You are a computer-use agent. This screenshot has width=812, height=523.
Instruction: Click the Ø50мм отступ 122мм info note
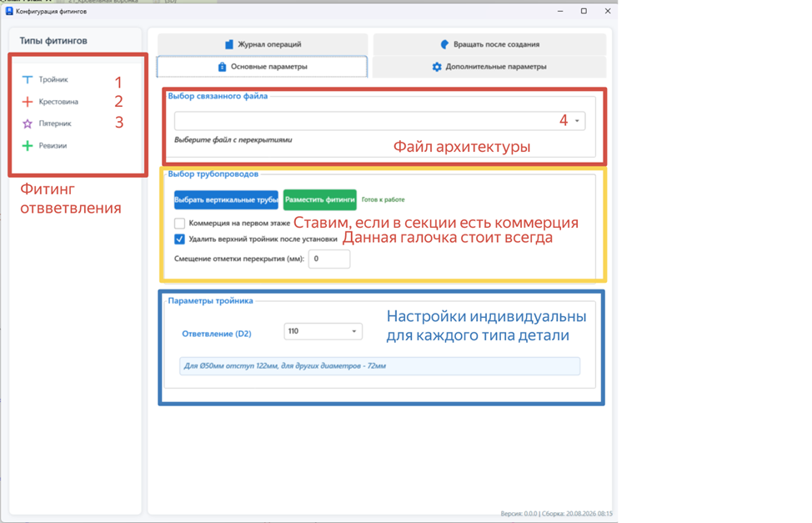pyautogui.click(x=379, y=366)
